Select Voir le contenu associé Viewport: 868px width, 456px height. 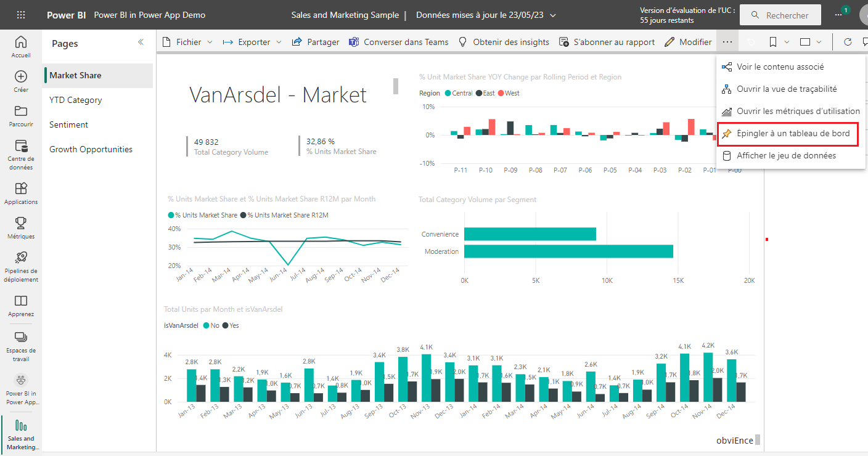pyautogui.click(x=792, y=67)
